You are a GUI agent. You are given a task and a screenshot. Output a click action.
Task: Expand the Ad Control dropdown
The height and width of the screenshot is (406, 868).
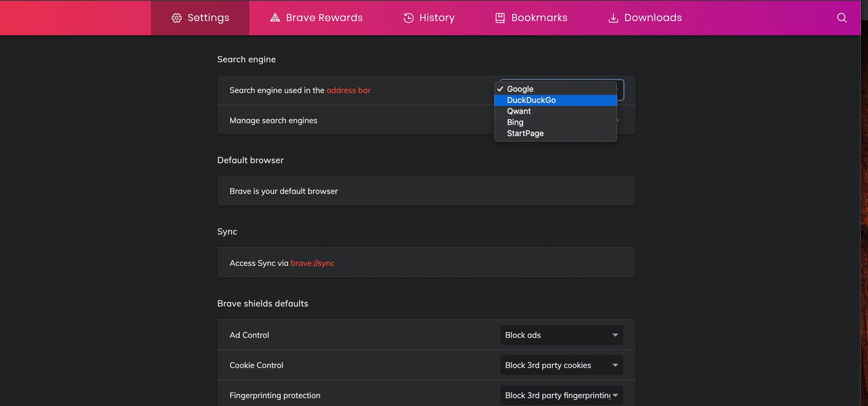point(561,335)
